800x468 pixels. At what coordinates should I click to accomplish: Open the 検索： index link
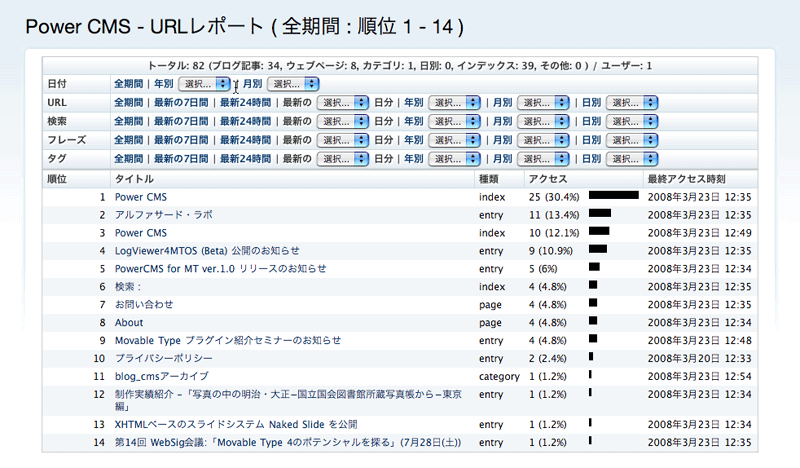[x=128, y=287]
